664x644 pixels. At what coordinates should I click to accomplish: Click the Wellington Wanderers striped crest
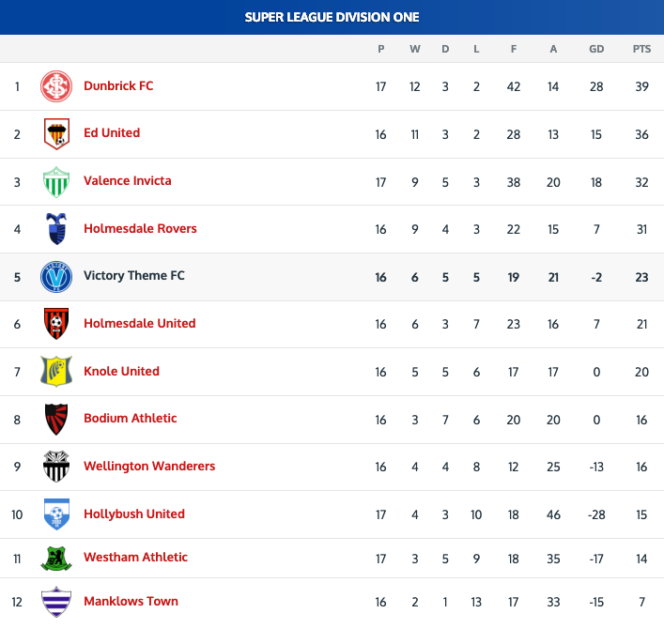(x=56, y=467)
